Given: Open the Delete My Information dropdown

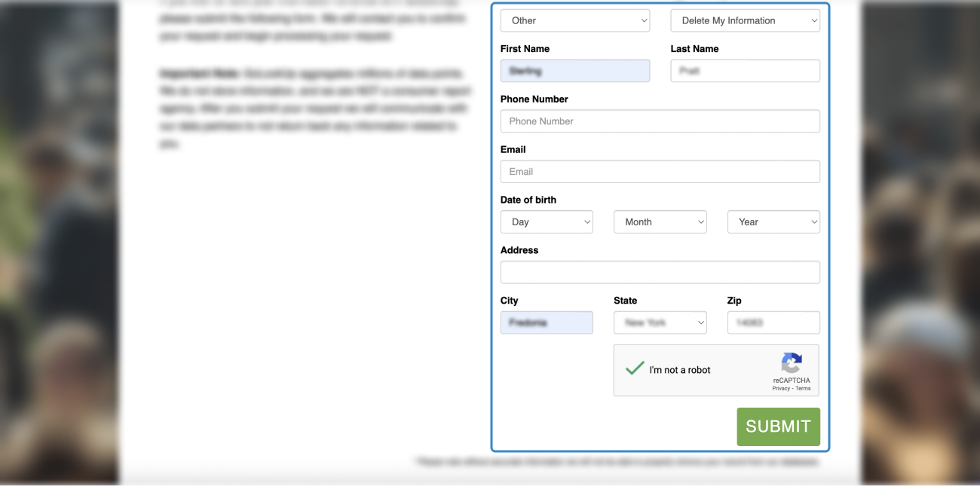Looking at the screenshot, I should [x=745, y=21].
